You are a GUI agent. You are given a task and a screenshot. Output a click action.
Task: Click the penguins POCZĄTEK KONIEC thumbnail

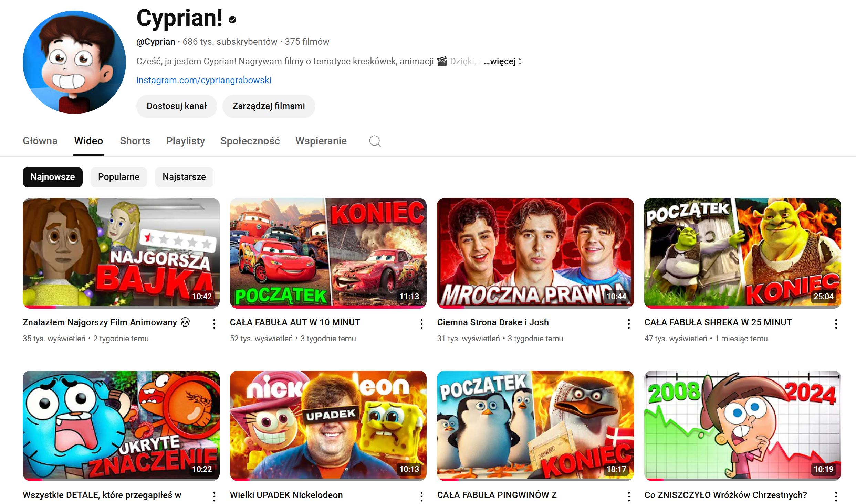pos(535,426)
